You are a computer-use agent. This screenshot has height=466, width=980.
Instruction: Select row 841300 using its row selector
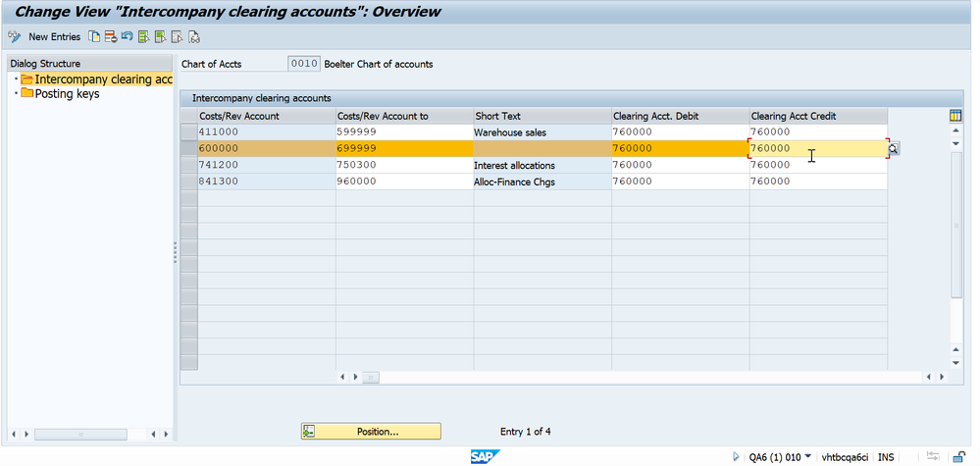pos(188,181)
